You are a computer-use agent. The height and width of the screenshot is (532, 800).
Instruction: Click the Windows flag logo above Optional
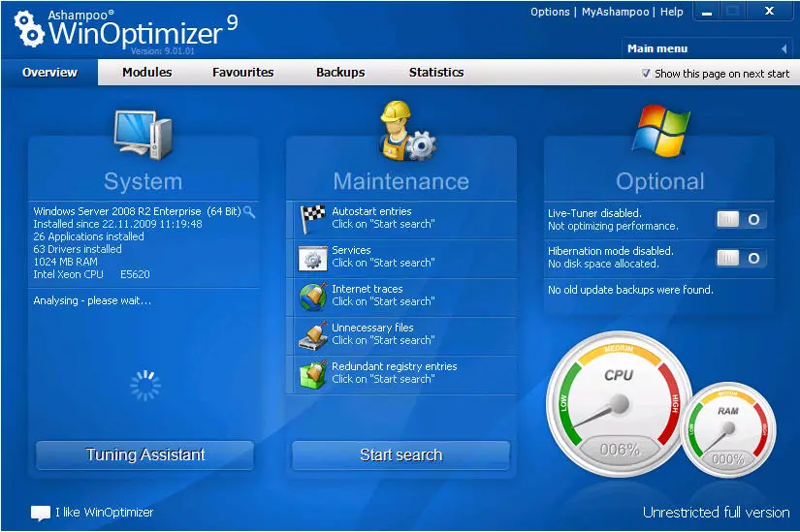click(x=660, y=131)
